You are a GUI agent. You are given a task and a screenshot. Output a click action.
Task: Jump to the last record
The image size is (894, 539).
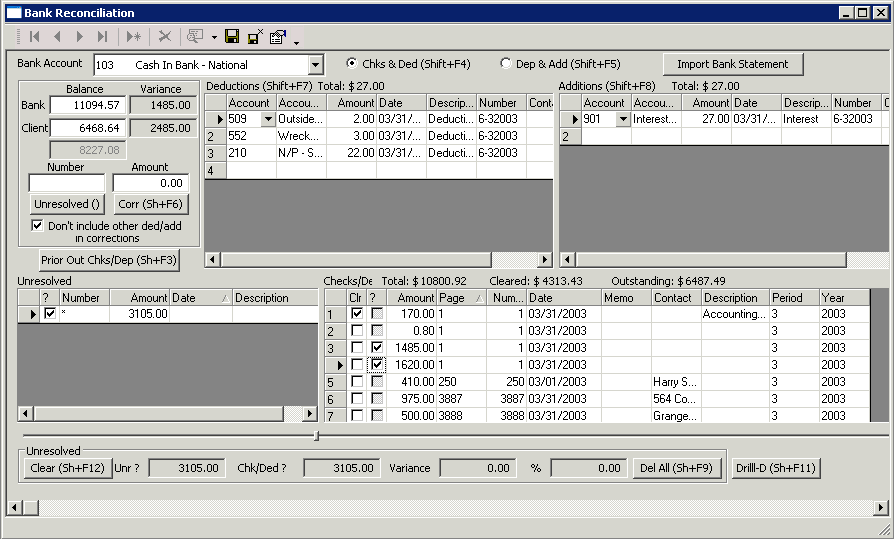coord(102,37)
